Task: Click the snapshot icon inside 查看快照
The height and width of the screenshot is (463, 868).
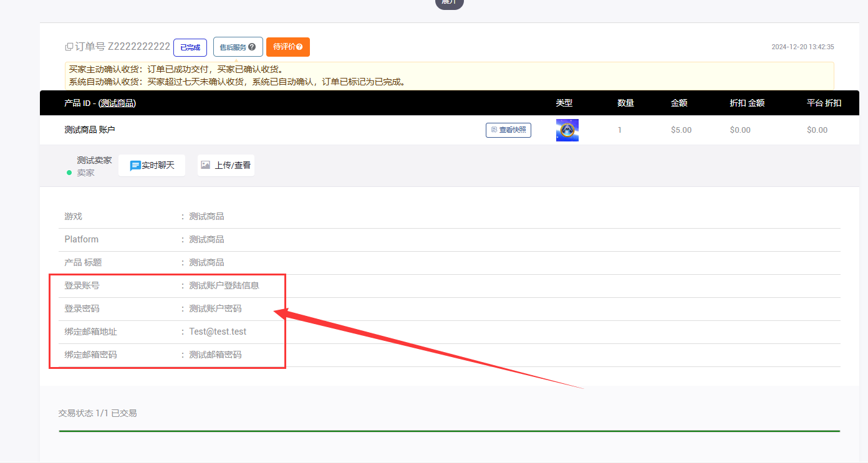Action: tap(494, 130)
